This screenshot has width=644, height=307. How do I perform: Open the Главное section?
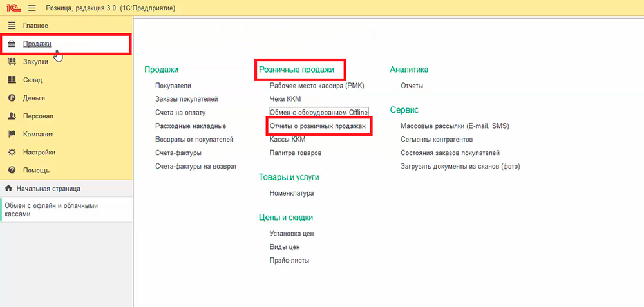(36, 25)
